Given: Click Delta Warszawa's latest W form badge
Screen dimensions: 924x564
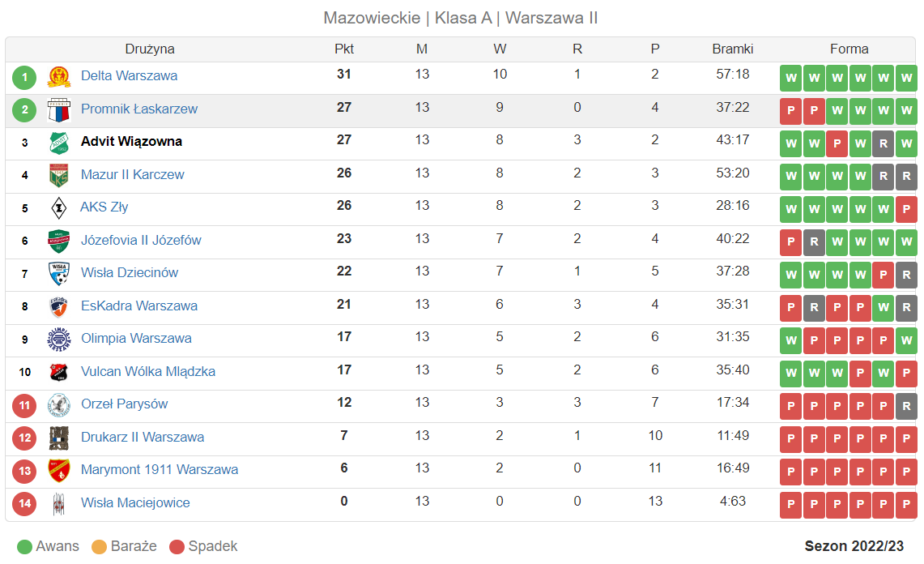Looking at the screenshot, I should tap(906, 78).
